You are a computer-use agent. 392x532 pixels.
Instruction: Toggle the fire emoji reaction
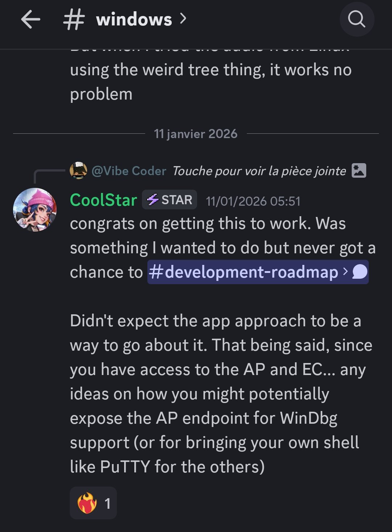coord(87,503)
